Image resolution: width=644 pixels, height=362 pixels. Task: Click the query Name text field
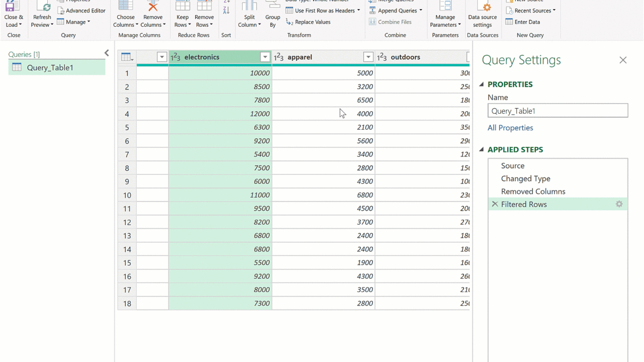pyautogui.click(x=557, y=111)
